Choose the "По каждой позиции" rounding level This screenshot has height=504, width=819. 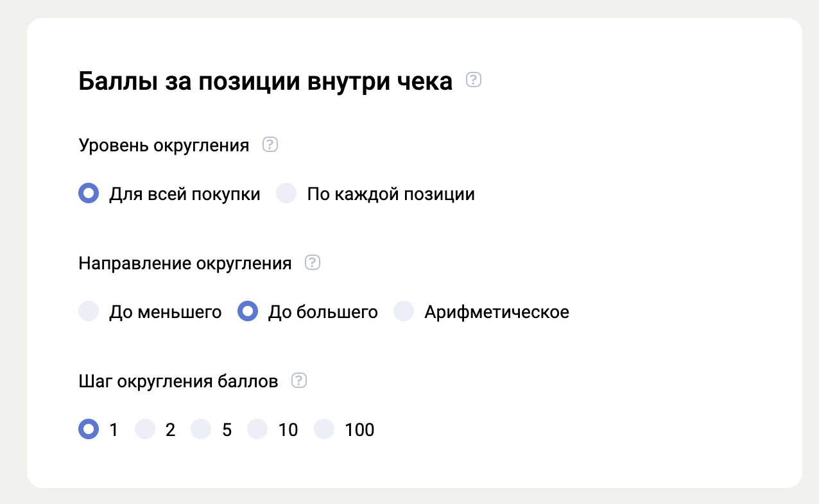(286, 194)
